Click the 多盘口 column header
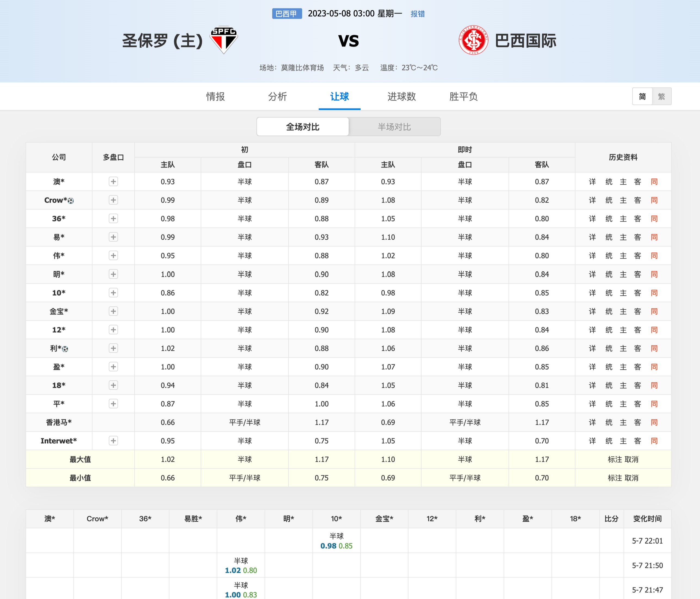This screenshot has width=700, height=599. [x=113, y=158]
